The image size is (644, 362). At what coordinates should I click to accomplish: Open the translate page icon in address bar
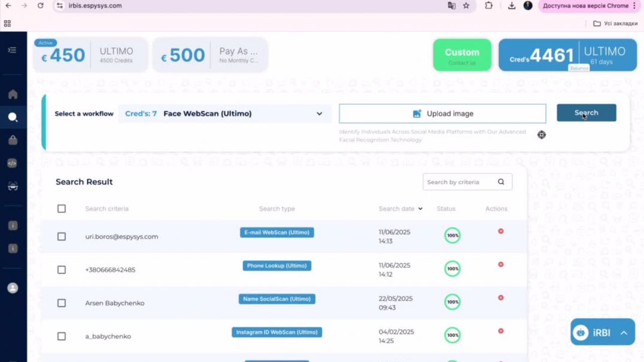pos(451,6)
